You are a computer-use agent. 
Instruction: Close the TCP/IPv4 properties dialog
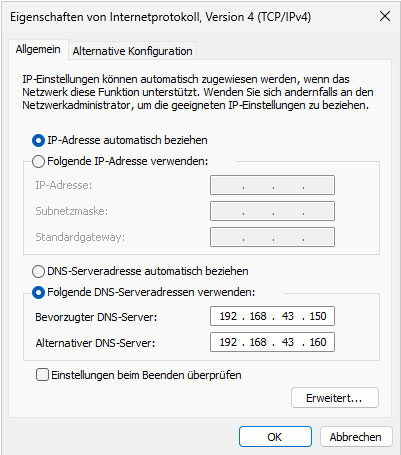[385, 16]
